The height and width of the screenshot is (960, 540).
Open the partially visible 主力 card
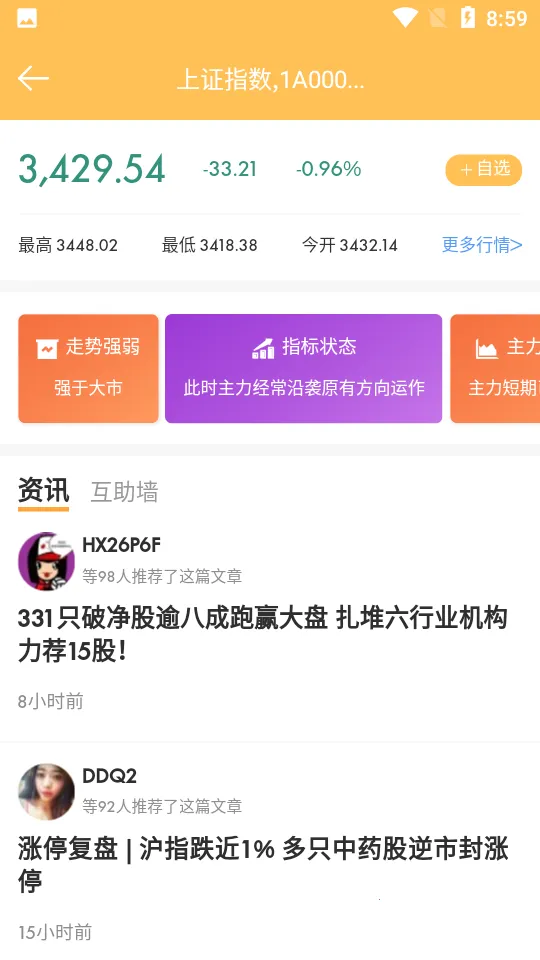click(495, 368)
